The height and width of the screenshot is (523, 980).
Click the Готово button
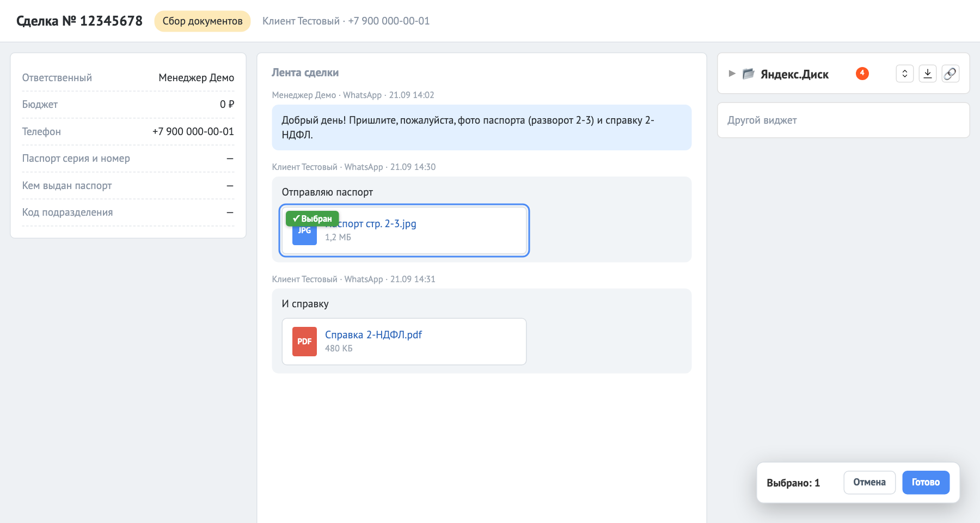coord(926,483)
